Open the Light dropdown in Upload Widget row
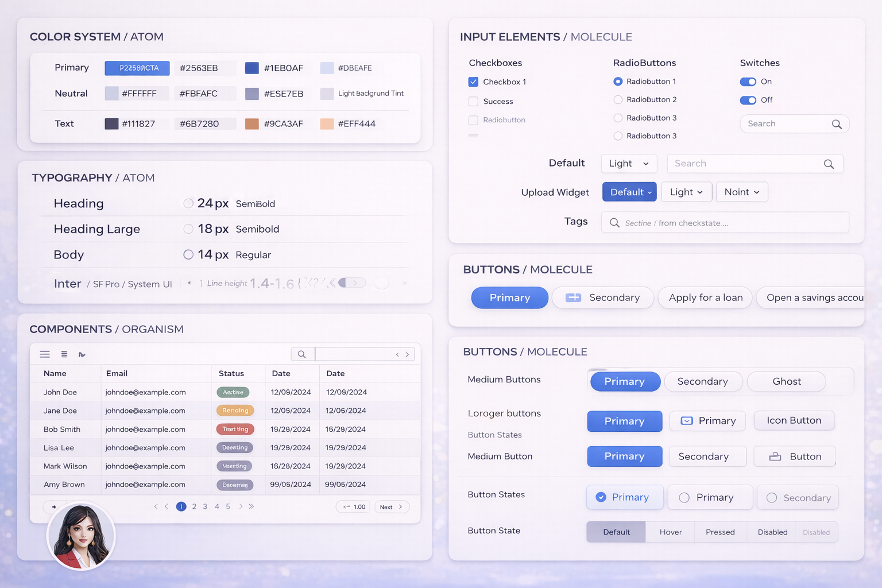Screen dimensions: 882x588 [x=687, y=192]
